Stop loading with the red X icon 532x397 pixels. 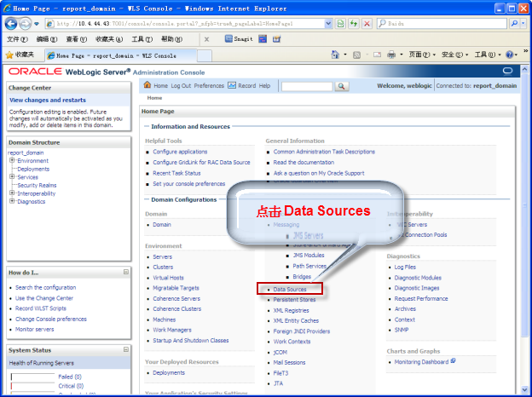pyautogui.click(x=367, y=23)
